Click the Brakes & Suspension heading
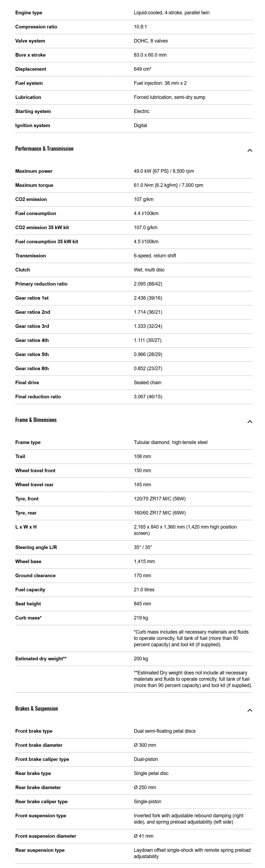This screenshot has height=868, width=265. pyautogui.click(x=36, y=709)
